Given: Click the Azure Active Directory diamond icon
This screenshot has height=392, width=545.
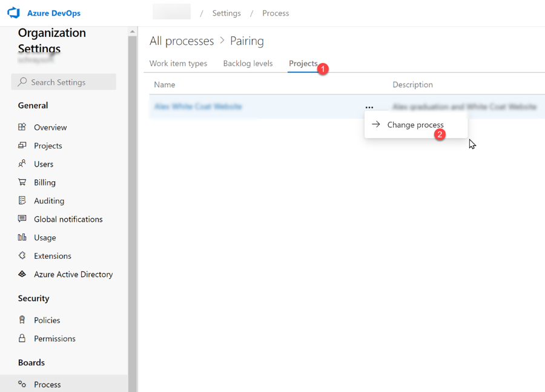Looking at the screenshot, I should [x=22, y=274].
